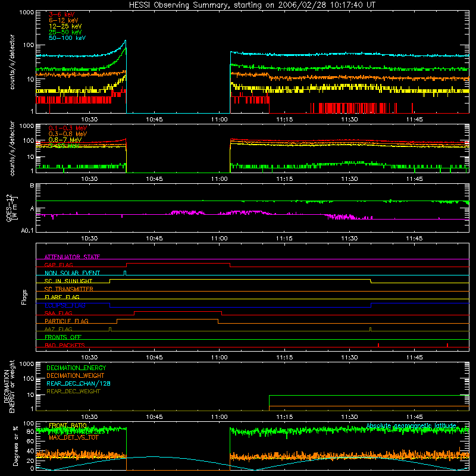Click the 80 tick label on bottom panel
This screenshot has height=476, width=476.
[x=30, y=431]
